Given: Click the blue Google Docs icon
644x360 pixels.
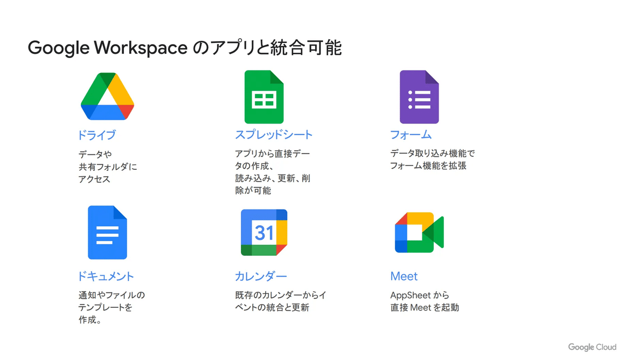Looking at the screenshot, I should (107, 233).
